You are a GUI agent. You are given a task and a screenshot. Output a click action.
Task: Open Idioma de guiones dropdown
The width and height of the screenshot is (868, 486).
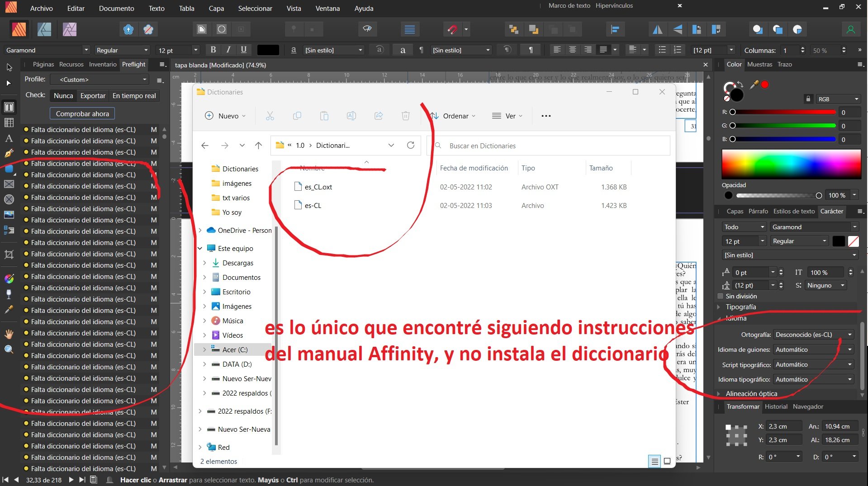(x=813, y=349)
